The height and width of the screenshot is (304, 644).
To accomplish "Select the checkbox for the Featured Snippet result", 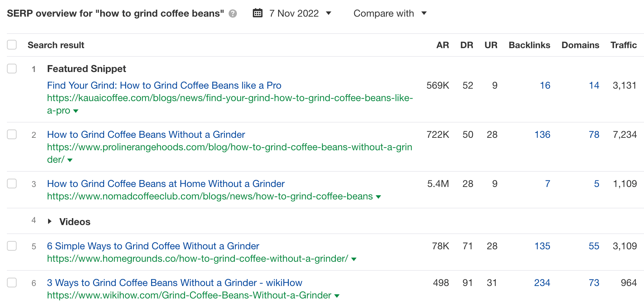I will (12, 69).
